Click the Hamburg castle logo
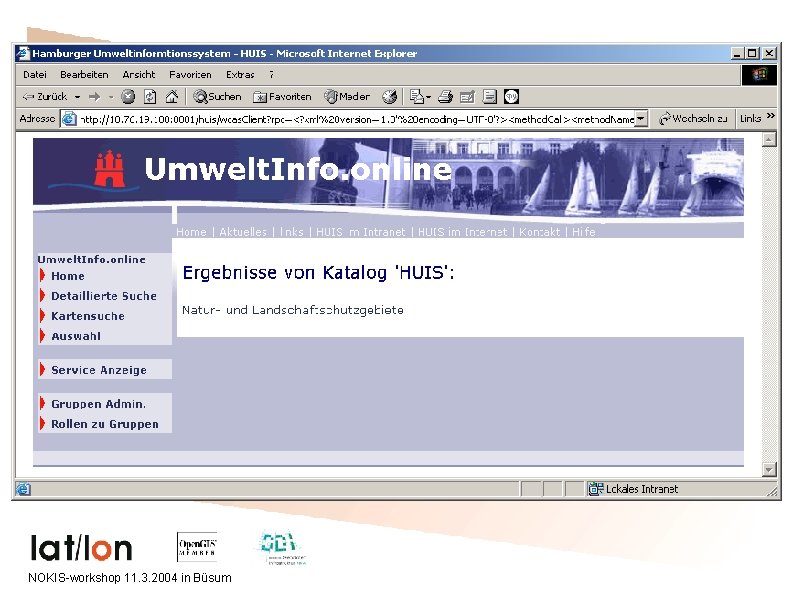 tap(109, 170)
